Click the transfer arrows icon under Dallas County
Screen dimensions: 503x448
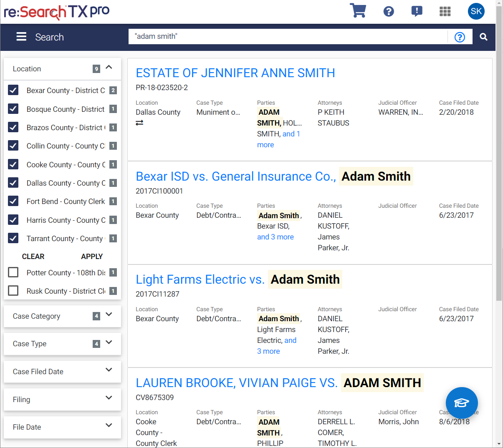pos(139,123)
